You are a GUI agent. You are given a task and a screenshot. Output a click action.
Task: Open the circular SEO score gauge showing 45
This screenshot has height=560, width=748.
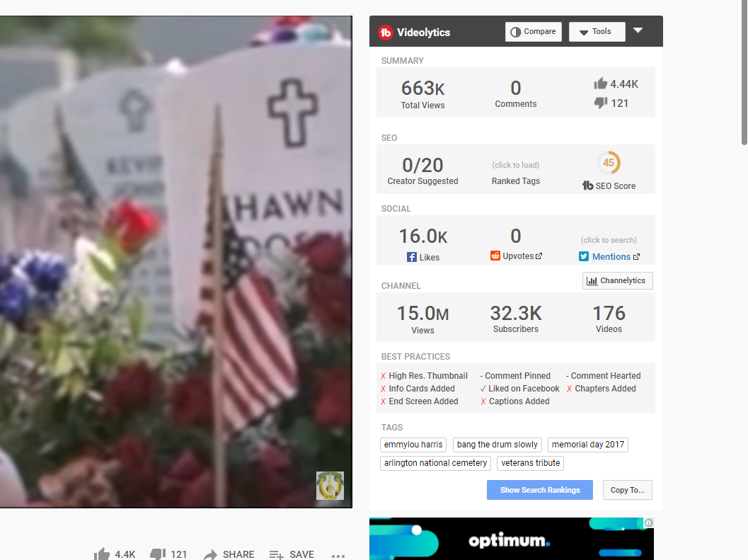coord(609,163)
